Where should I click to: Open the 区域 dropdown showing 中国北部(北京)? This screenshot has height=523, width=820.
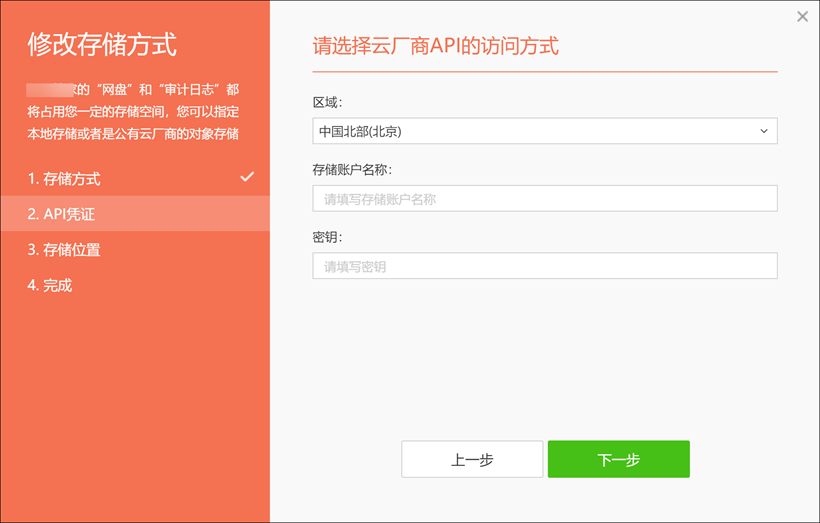tap(543, 131)
